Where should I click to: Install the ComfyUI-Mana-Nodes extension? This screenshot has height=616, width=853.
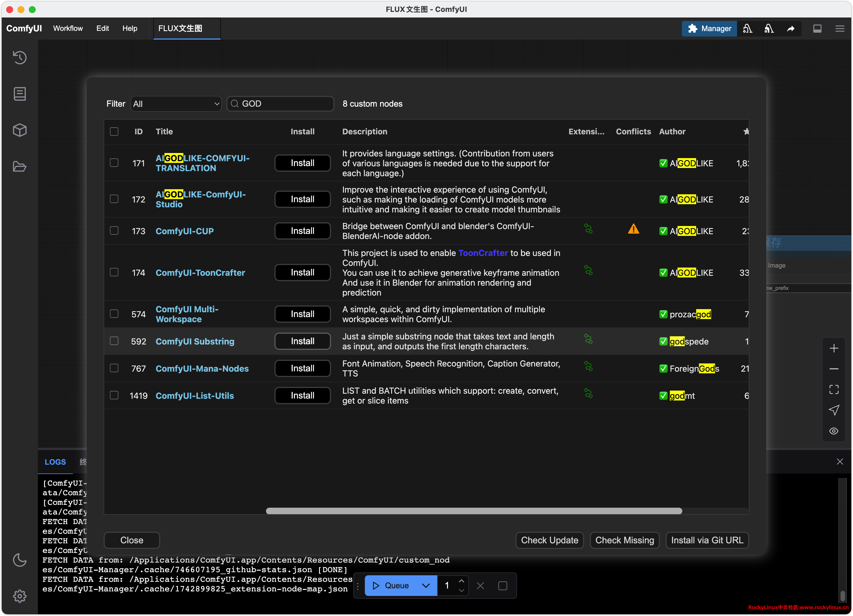(x=302, y=369)
